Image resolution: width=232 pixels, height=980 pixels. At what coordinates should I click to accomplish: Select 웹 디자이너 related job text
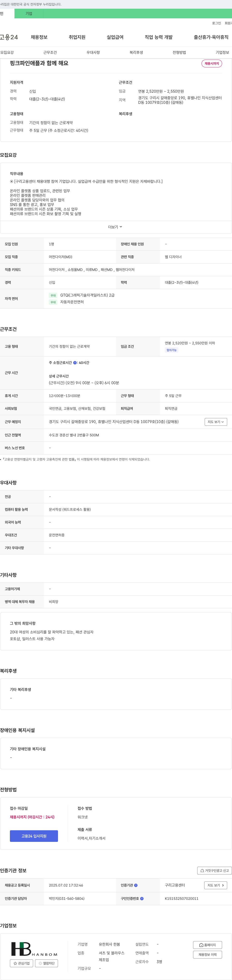click(x=173, y=257)
